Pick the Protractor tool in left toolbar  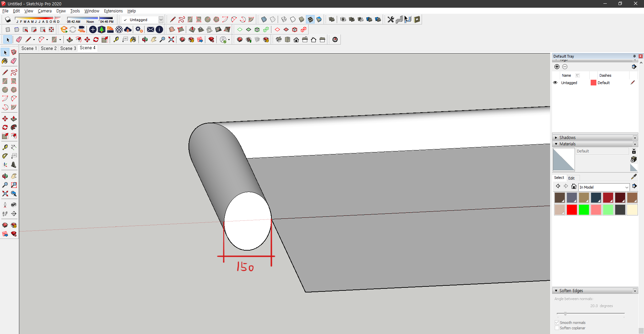click(x=5, y=156)
